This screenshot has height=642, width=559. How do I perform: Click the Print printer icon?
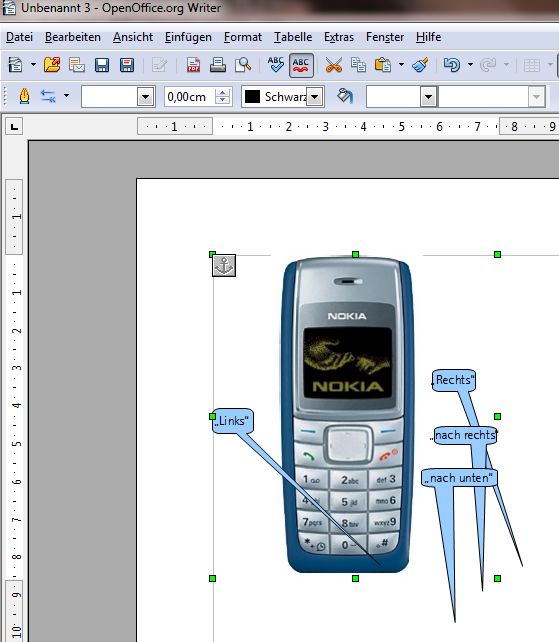click(218, 65)
